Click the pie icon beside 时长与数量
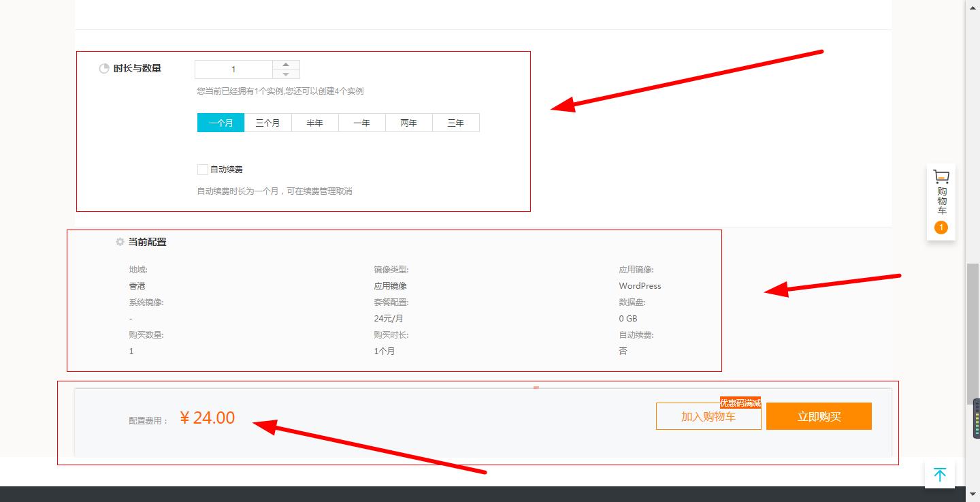 click(x=104, y=69)
